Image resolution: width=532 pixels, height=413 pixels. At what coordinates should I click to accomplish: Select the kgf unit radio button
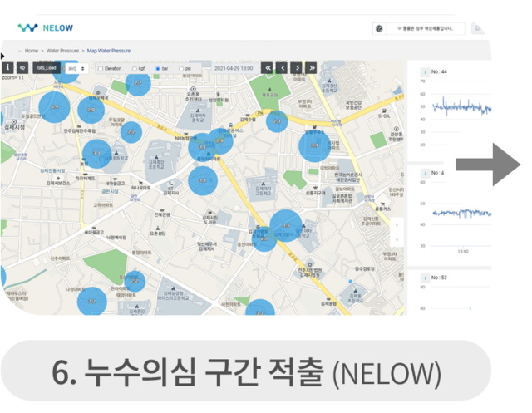click(x=135, y=69)
